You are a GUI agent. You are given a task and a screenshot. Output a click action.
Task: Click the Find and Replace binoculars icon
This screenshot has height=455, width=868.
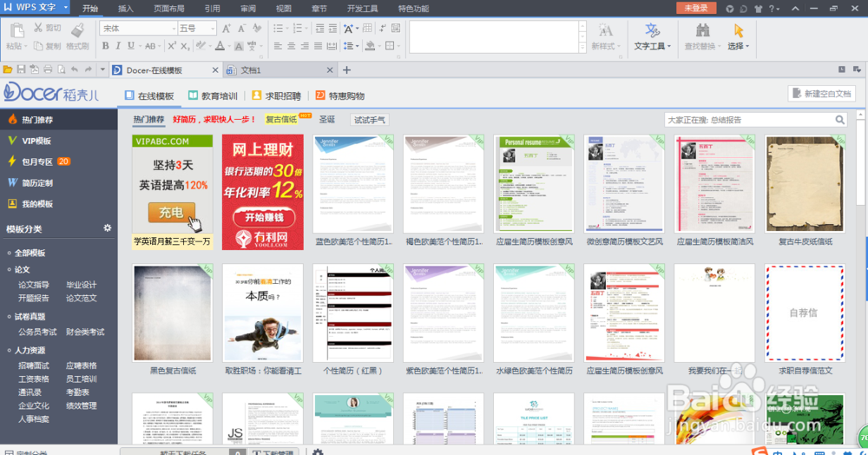[x=702, y=30]
